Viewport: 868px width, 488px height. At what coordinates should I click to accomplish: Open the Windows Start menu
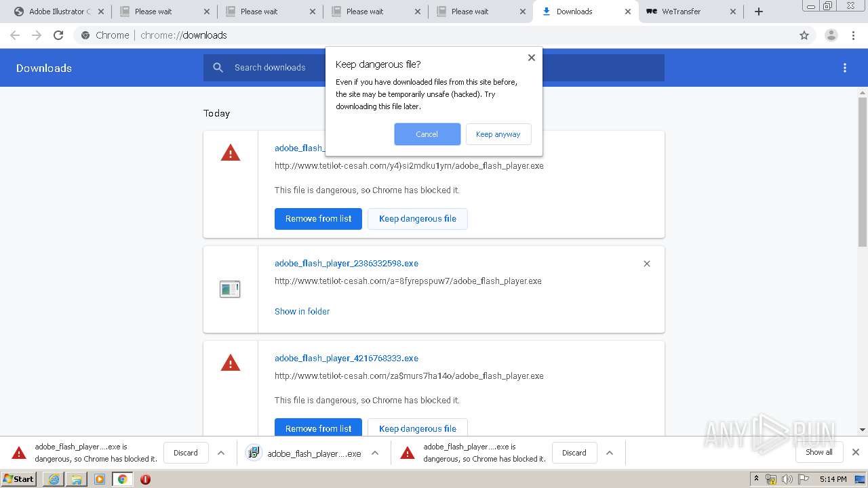19,479
